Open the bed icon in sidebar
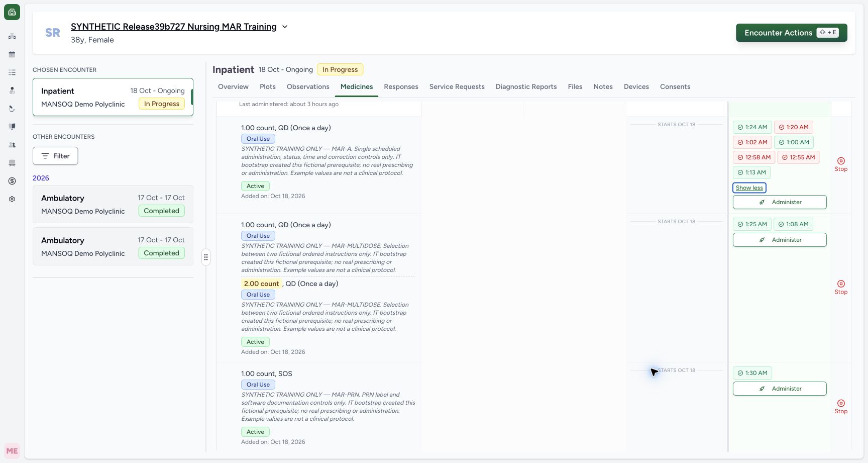Screen dimensions: 868x463 [x=12, y=163]
